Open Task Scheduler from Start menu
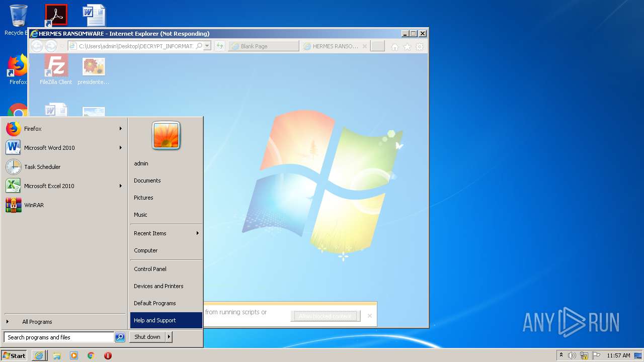 64,167
